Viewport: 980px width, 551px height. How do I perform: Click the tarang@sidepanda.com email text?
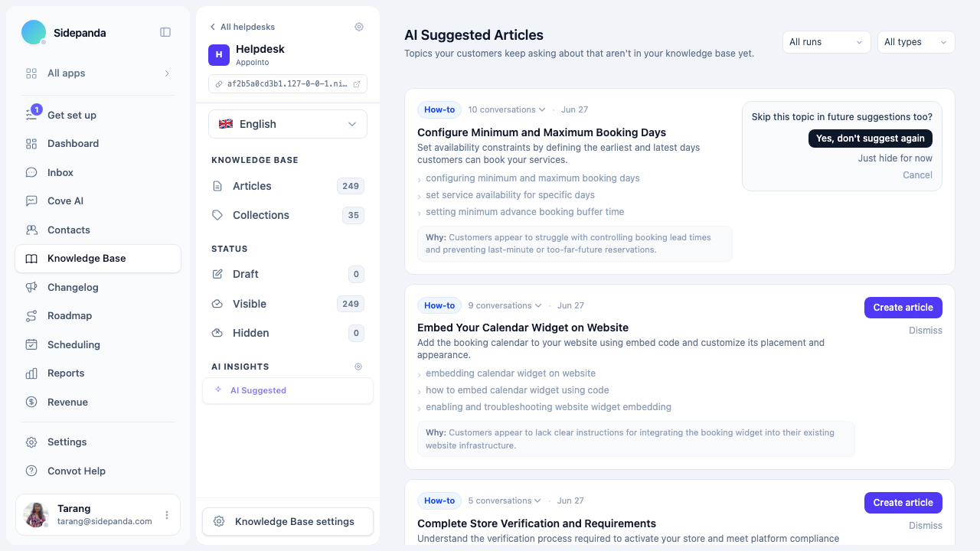105,521
